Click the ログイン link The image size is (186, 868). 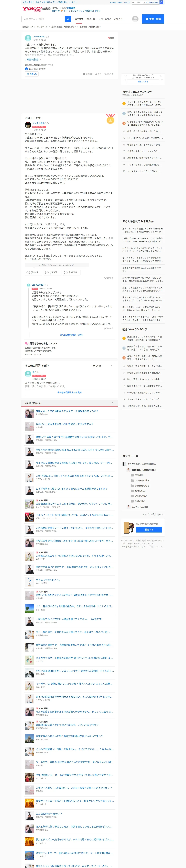coord(56,11)
